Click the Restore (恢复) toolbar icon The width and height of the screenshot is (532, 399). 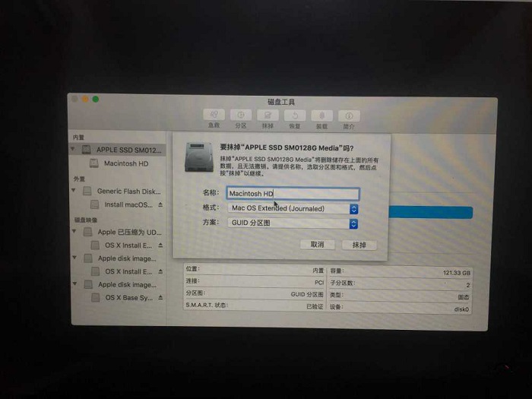(295, 116)
